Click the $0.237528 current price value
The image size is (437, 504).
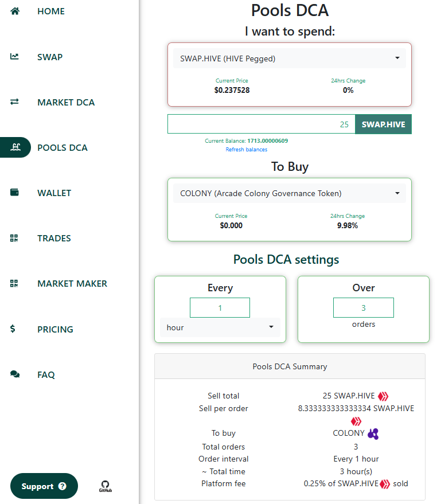click(x=232, y=91)
